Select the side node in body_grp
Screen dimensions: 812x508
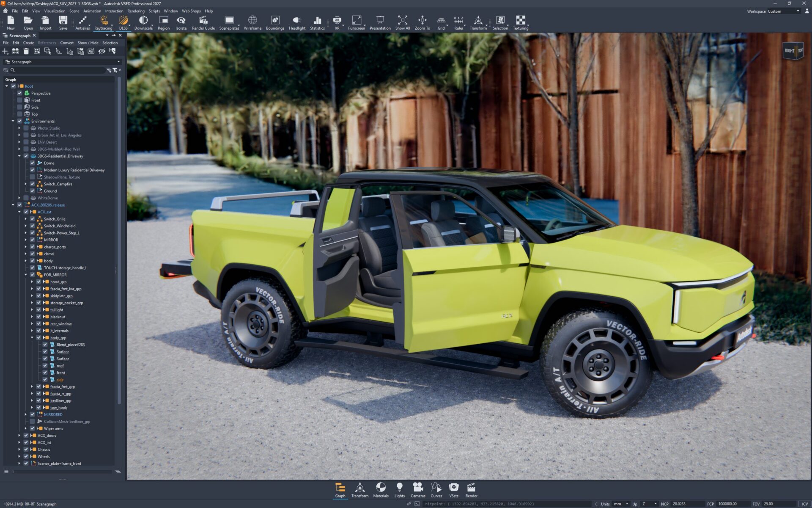click(60, 380)
